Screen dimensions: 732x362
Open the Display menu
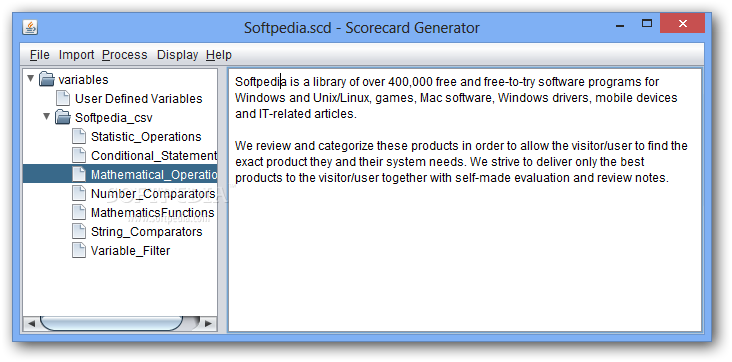pyautogui.click(x=177, y=55)
